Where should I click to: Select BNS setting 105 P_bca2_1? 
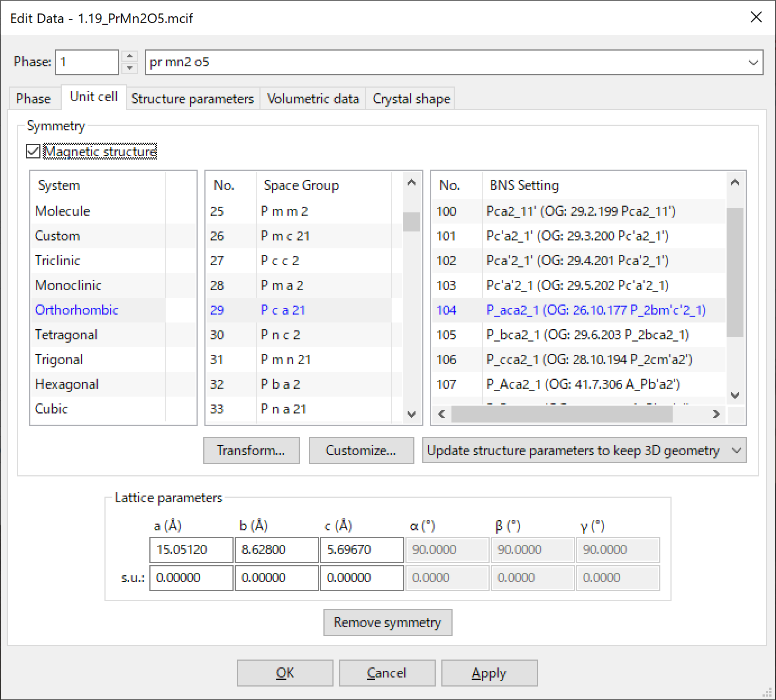coord(587,335)
